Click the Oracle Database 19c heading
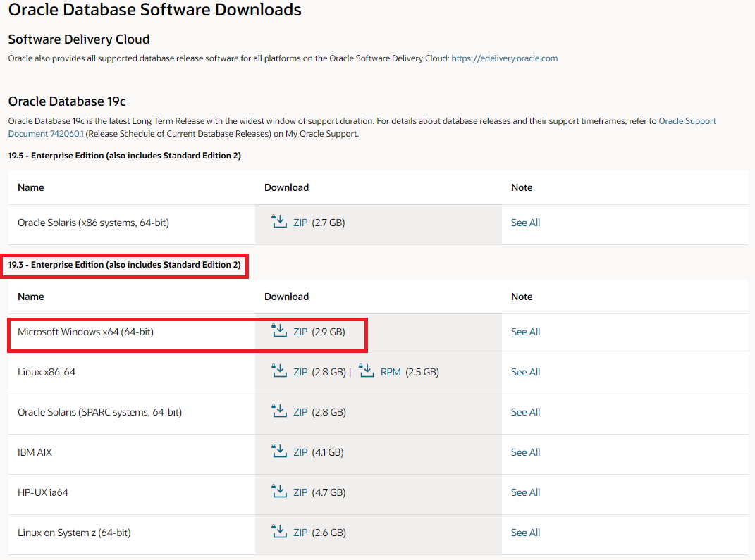 (67, 101)
